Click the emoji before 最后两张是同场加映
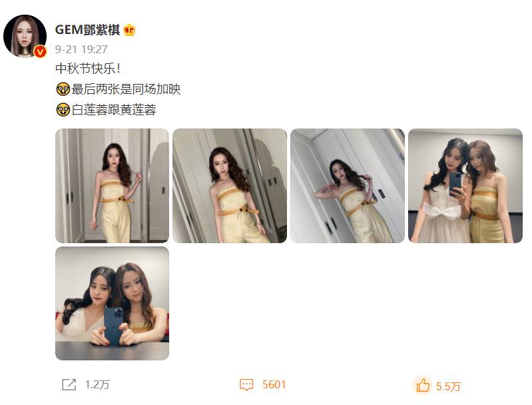Screen dimensions: 532x405 point(63,89)
